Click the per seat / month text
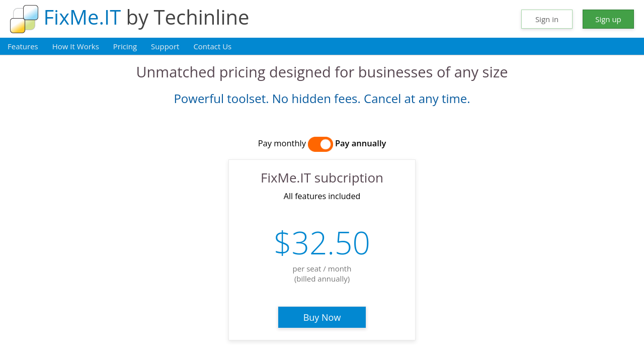The height and width of the screenshot is (362, 644). click(x=322, y=269)
